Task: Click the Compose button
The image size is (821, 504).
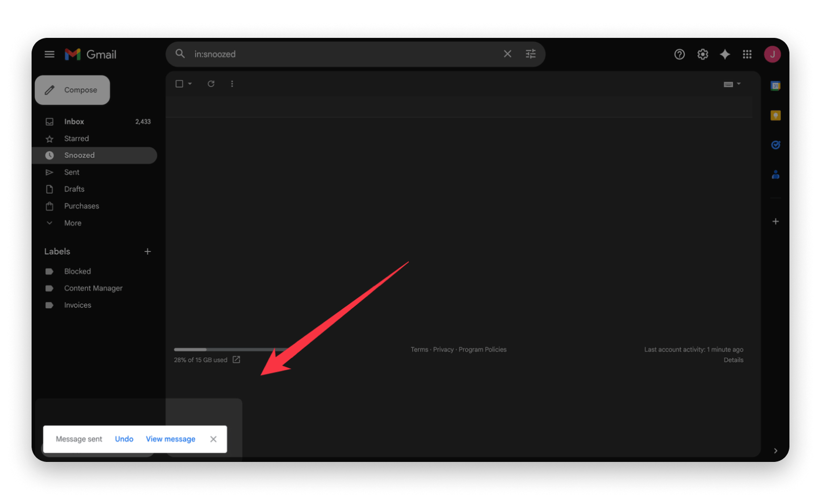Action: (73, 90)
